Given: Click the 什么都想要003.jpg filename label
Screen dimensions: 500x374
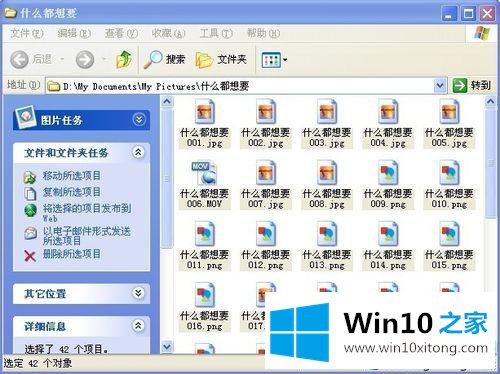Looking at the screenshot, I should point(327,138).
